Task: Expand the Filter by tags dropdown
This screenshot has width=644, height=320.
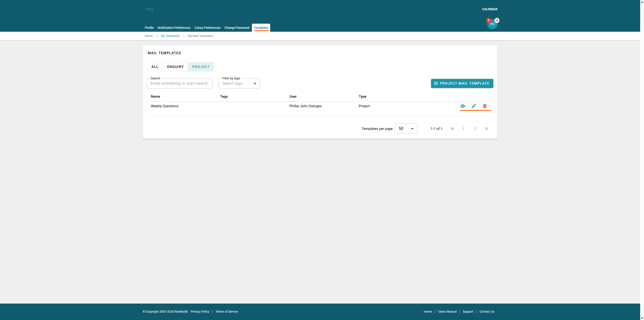Action: click(239, 84)
